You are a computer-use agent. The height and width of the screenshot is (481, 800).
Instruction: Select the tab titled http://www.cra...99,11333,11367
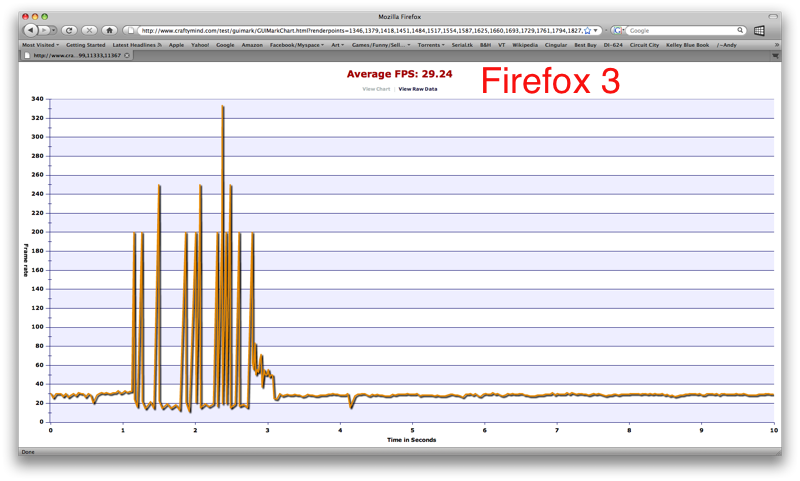[x=77, y=56]
